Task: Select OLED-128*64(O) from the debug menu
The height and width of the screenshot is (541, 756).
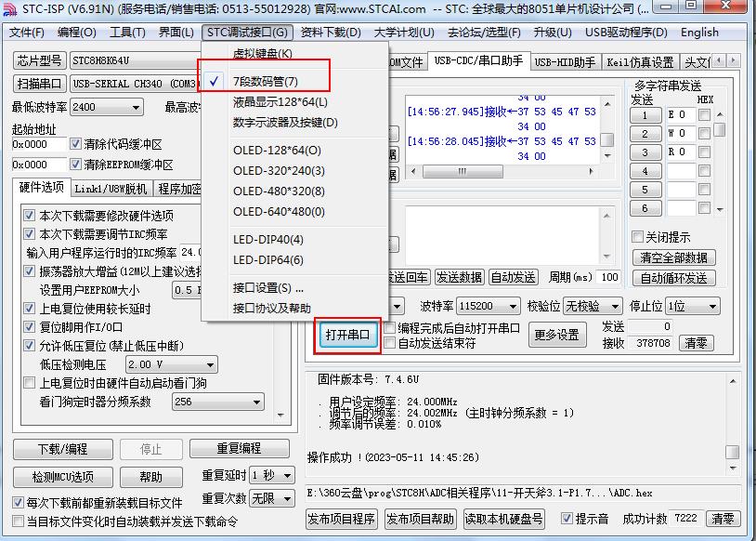Action: click(x=277, y=151)
